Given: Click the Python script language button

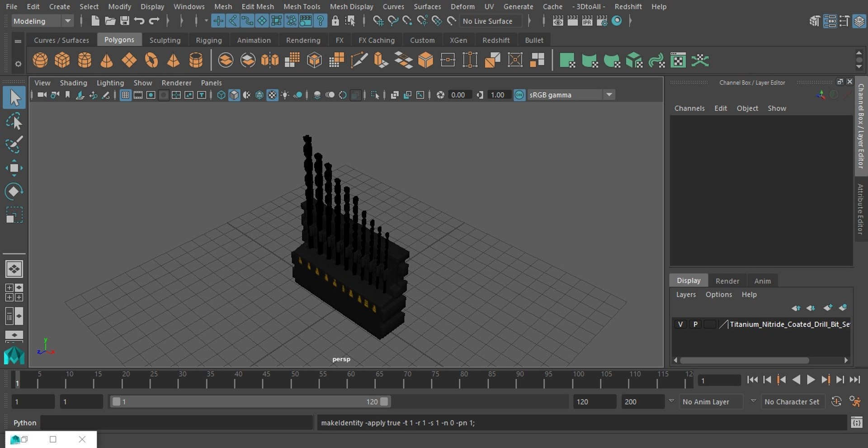Looking at the screenshot, I should click(24, 423).
